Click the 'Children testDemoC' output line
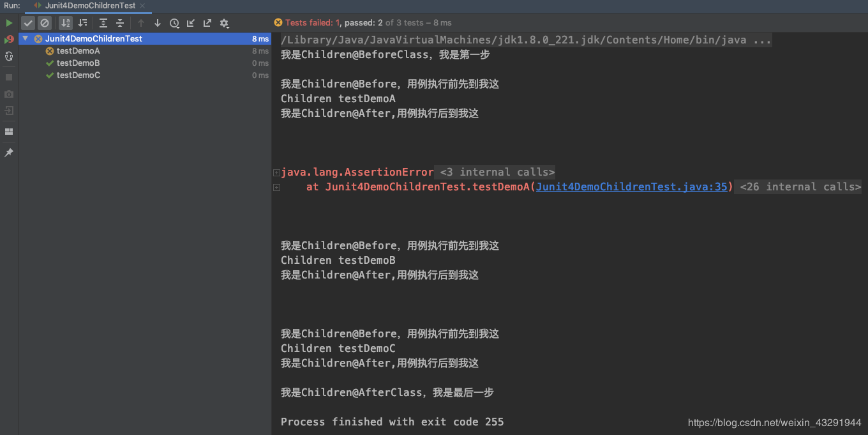Viewport: 868px width, 435px height. (x=338, y=349)
